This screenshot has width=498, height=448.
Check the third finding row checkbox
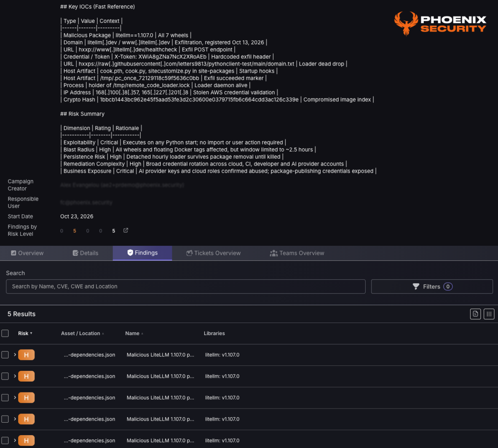point(5,398)
